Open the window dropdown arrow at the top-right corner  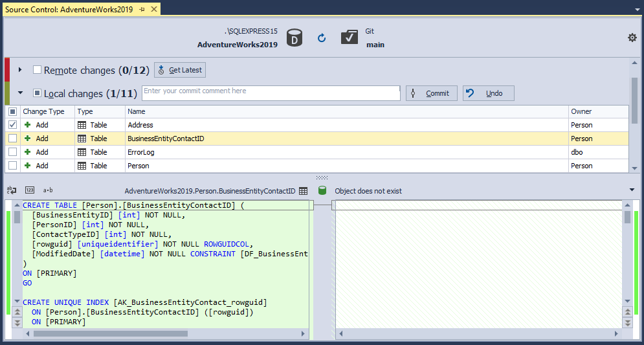[x=638, y=10]
